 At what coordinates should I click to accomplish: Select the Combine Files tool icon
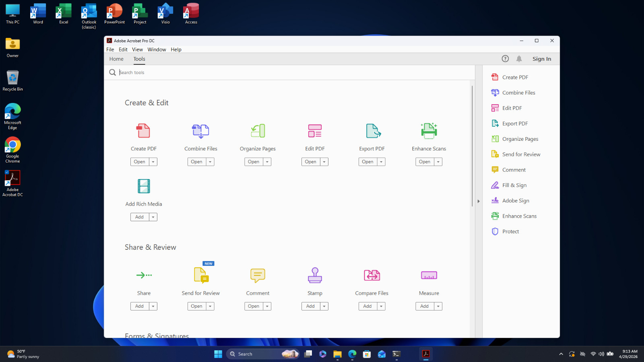tap(200, 131)
